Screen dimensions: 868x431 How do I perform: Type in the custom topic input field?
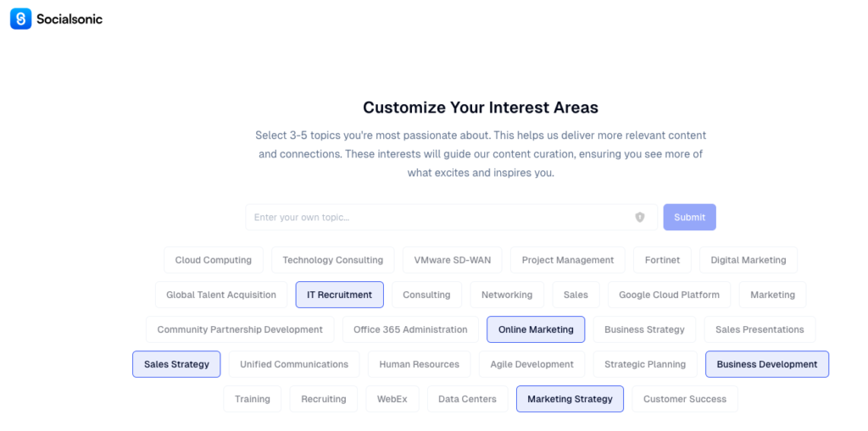click(441, 218)
